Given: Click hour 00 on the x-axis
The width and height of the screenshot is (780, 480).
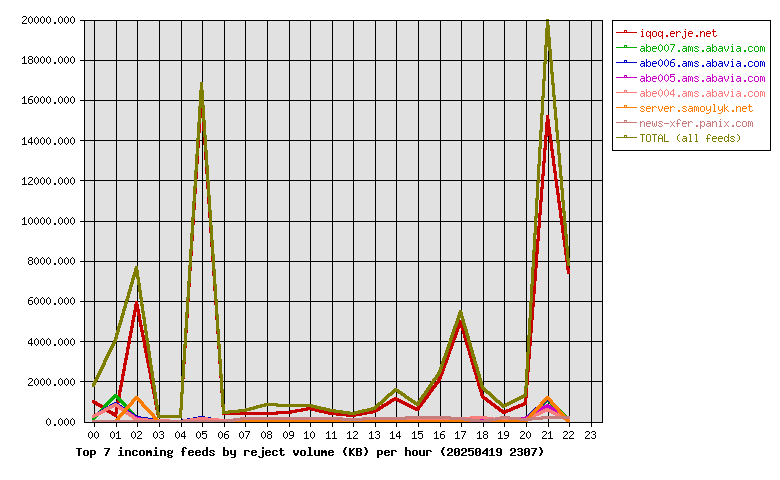Looking at the screenshot, I should point(94,435).
